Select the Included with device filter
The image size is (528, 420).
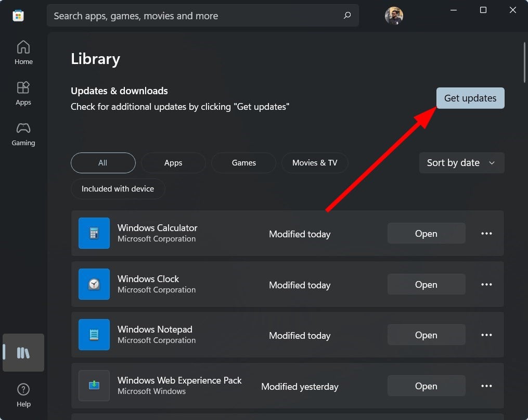coord(118,188)
